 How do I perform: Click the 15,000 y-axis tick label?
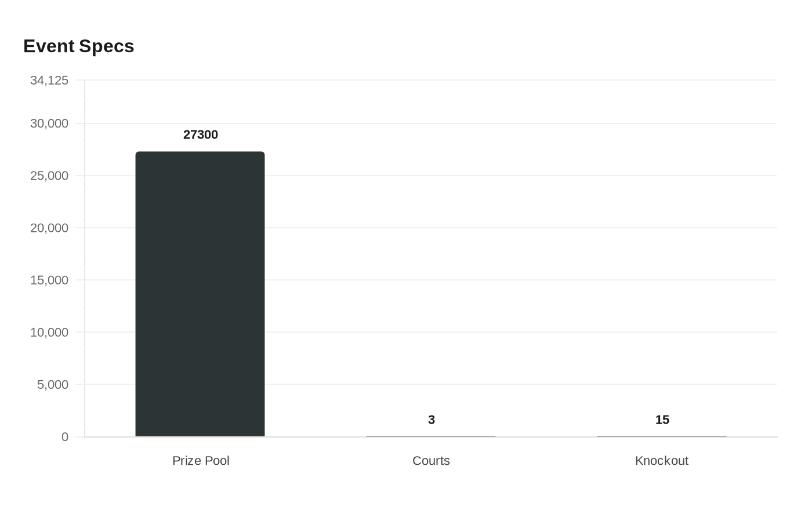coord(49,280)
